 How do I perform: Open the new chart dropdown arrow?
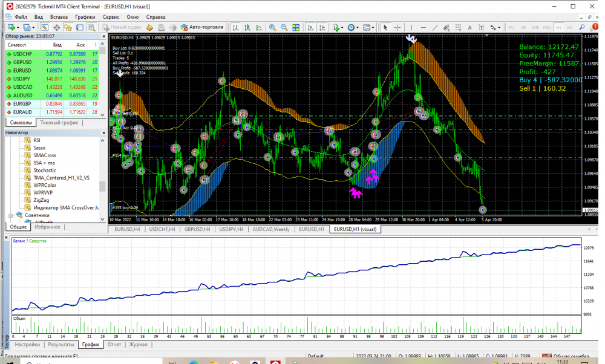pos(19,27)
